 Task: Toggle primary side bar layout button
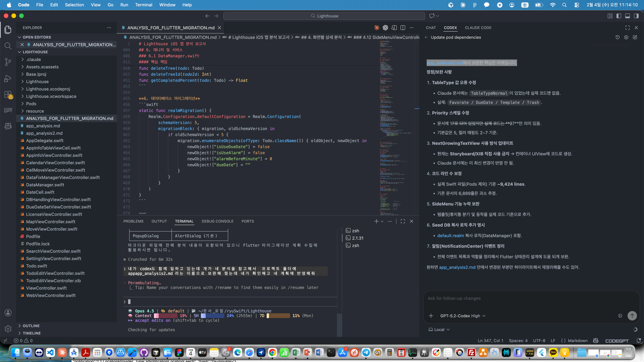click(619, 16)
